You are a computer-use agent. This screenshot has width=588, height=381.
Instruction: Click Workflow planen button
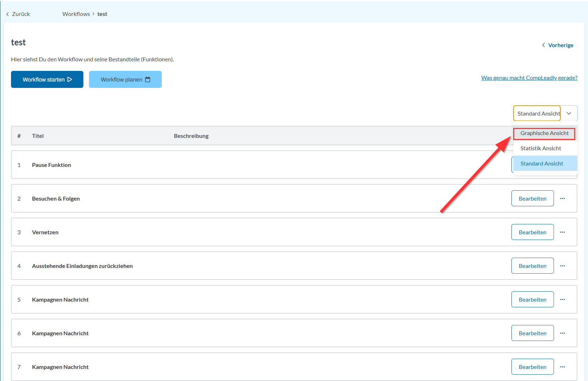(125, 79)
